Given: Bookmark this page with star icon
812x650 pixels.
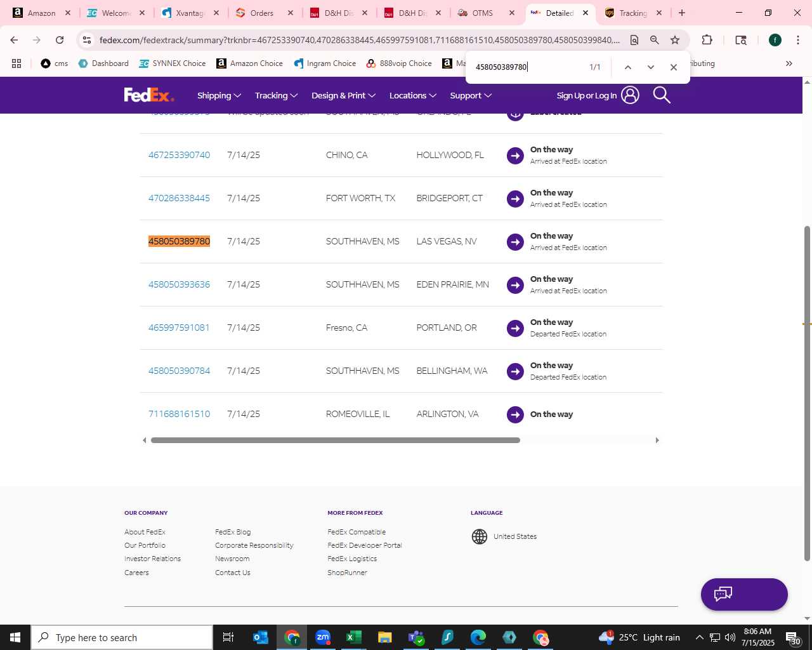Looking at the screenshot, I should (x=675, y=40).
